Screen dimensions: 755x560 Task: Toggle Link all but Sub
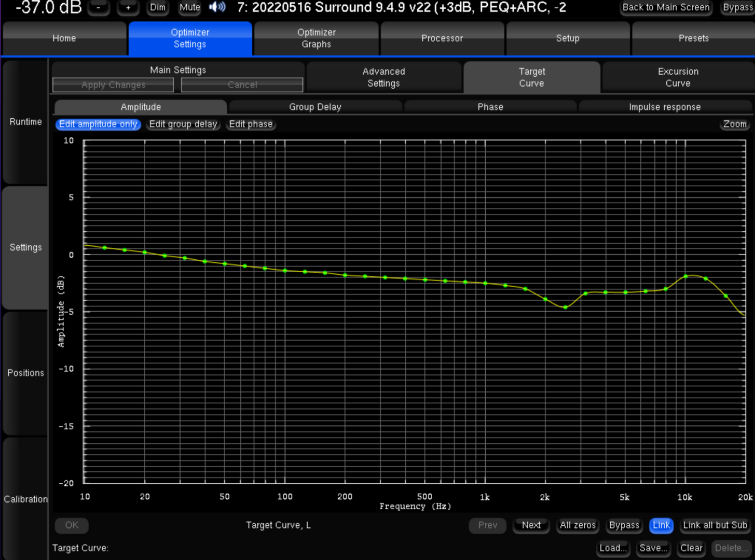(x=715, y=525)
